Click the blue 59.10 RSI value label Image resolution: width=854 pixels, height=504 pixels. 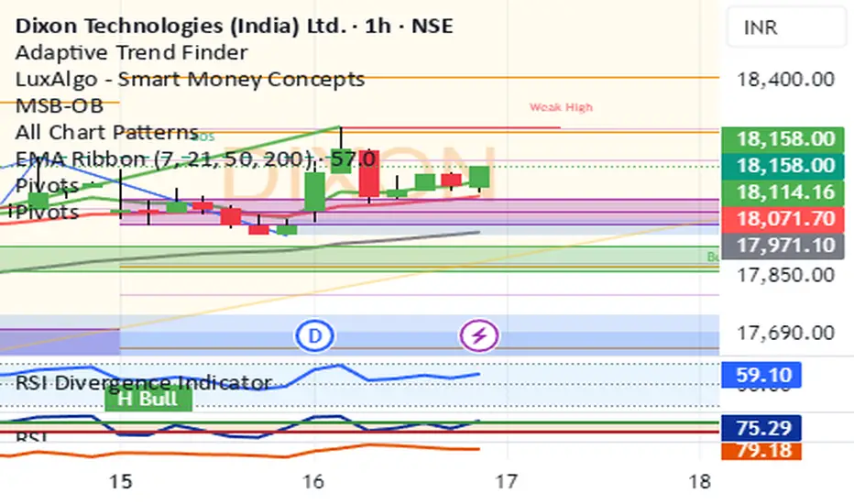(x=761, y=375)
